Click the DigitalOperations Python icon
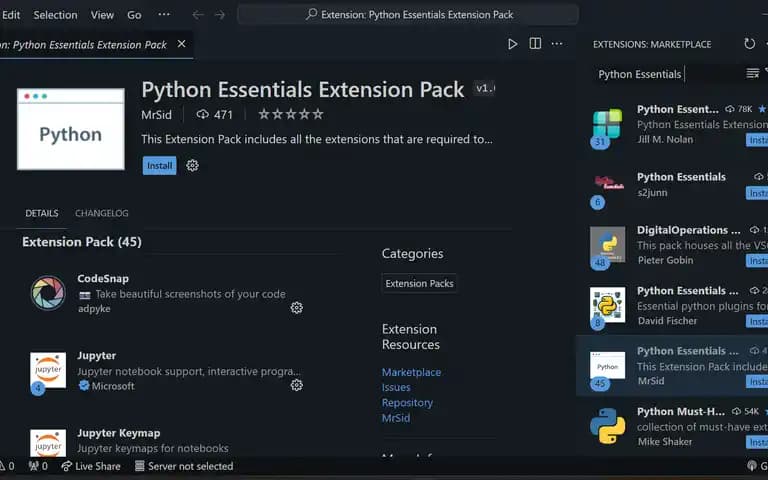 607,244
